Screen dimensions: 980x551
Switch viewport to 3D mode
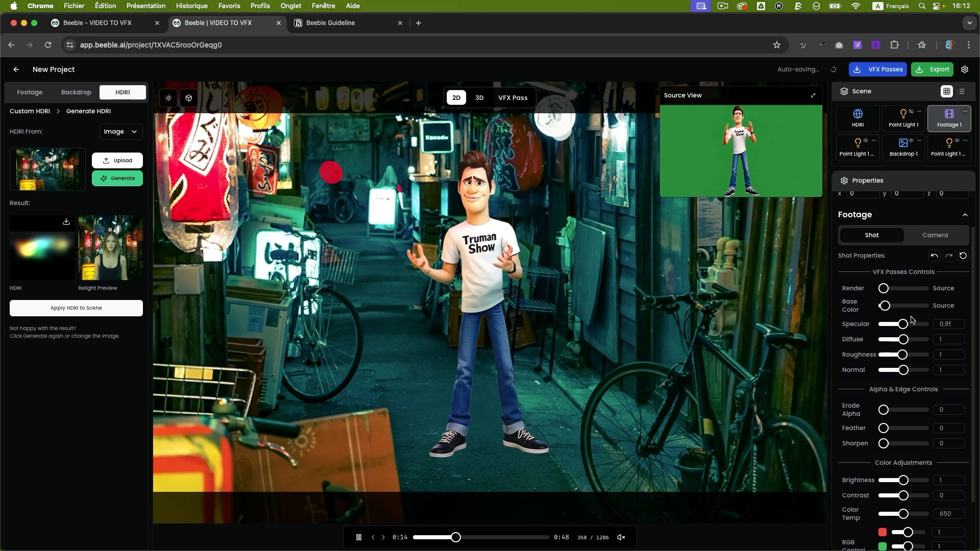[479, 98]
